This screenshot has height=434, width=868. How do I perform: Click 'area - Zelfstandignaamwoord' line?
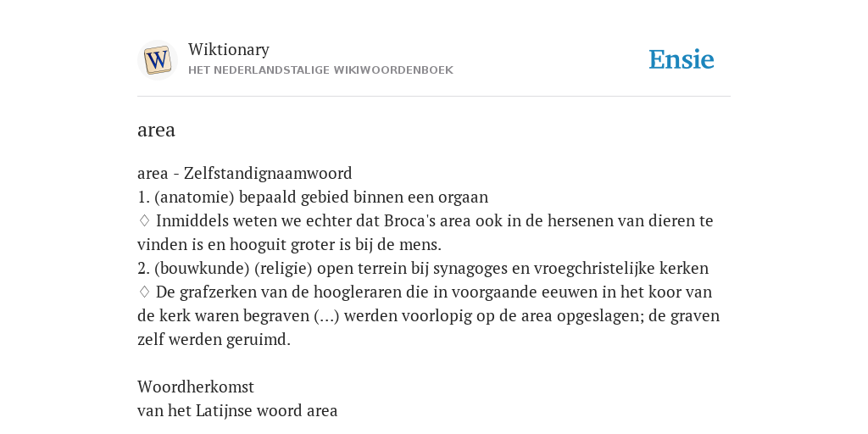(x=245, y=173)
